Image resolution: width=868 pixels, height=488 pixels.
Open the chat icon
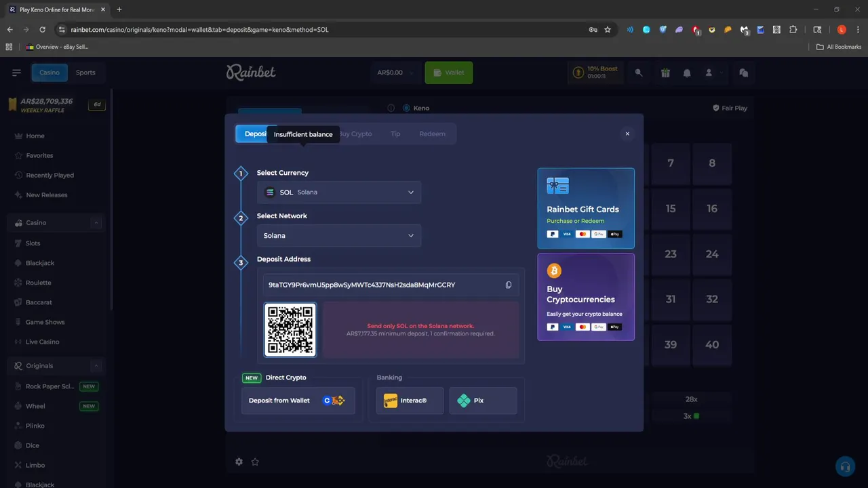tap(744, 73)
